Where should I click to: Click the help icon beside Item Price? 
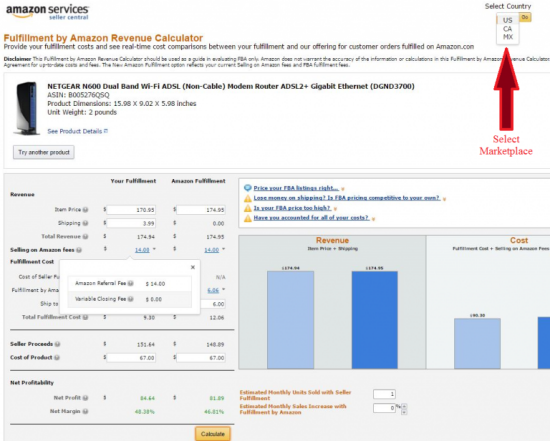[x=85, y=210]
